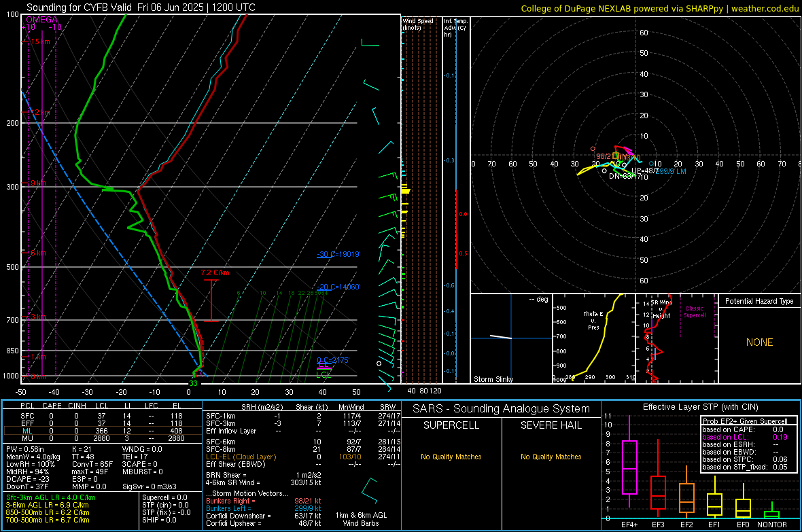This screenshot has height=532, width=802.
Task: Select the 15 km height marker
Action: pyautogui.click(x=40, y=41)
